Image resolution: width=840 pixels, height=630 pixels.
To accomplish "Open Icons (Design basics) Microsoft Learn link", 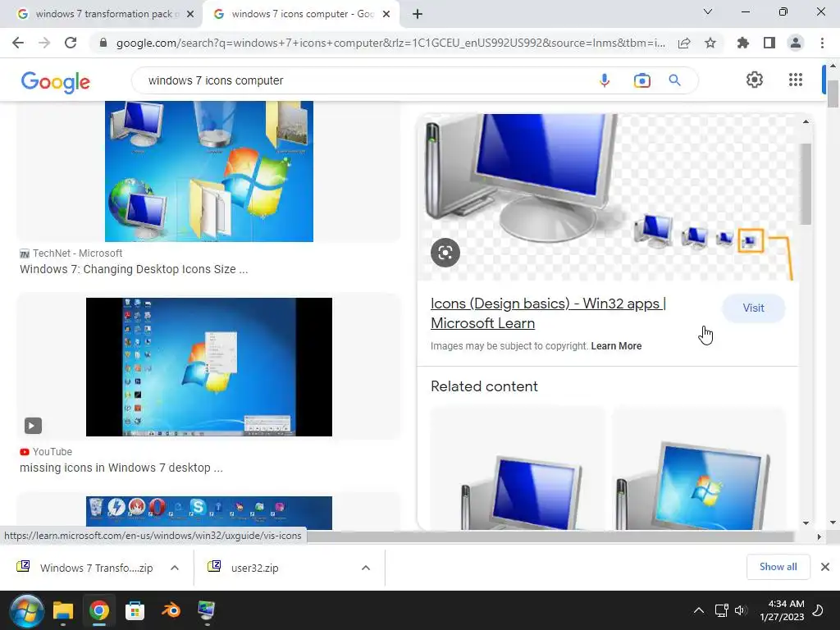I will (548, 313).
